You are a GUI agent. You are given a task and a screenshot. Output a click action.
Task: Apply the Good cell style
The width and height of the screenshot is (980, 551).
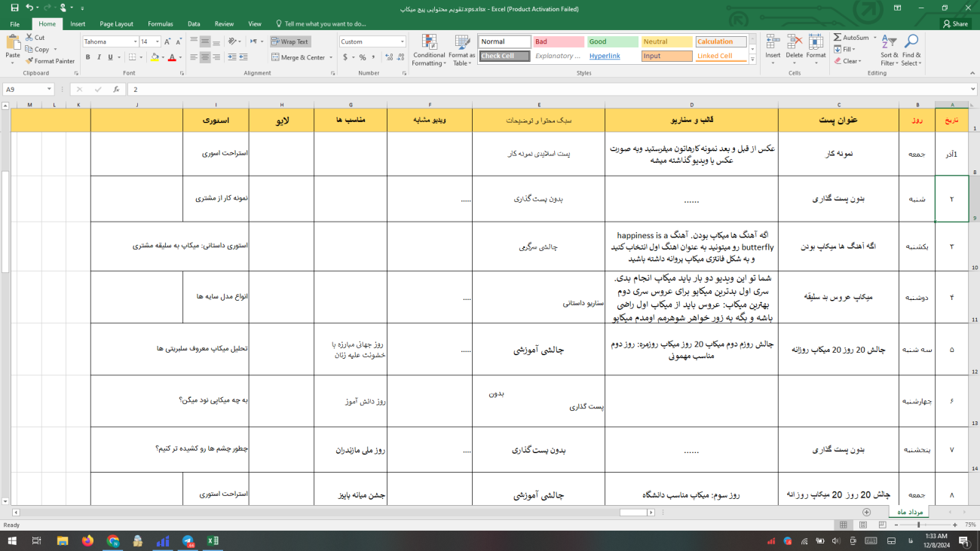point(613,41)
